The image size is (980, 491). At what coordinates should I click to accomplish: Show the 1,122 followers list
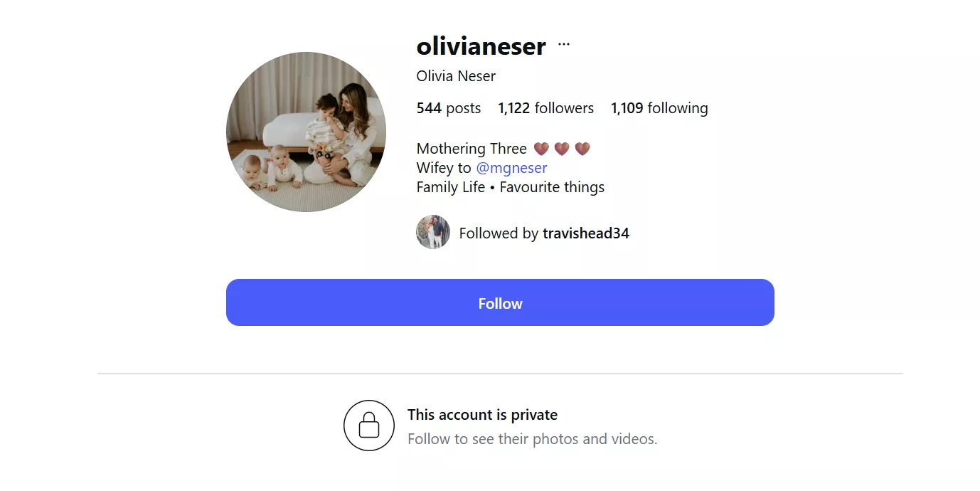click(545, 108)
